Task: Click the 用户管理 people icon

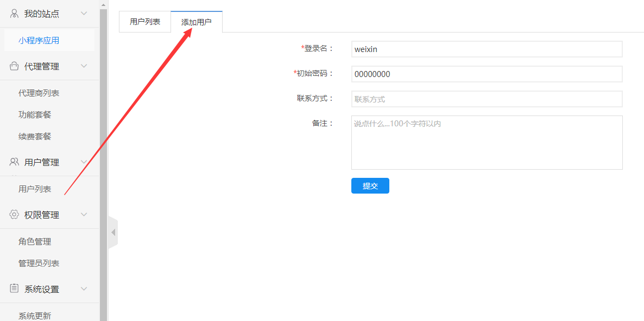Action: 14,162
